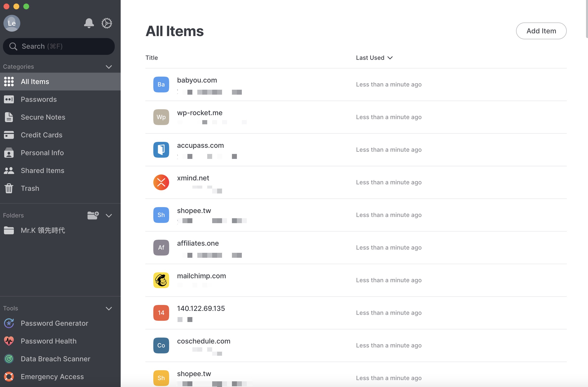Open the notifications bell
Screen dimensions: 588x387
pos(89,23)
